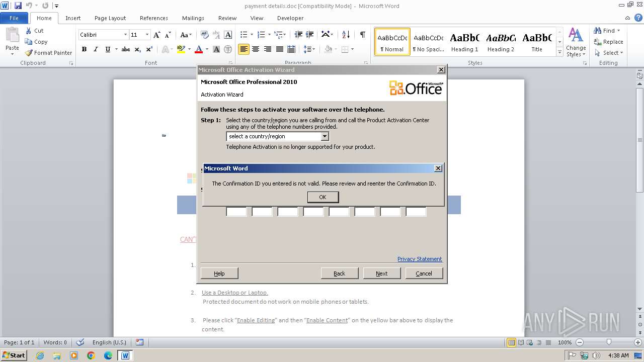
Task: Click the Save icon in Quick Access
Action: click(18, 6)
